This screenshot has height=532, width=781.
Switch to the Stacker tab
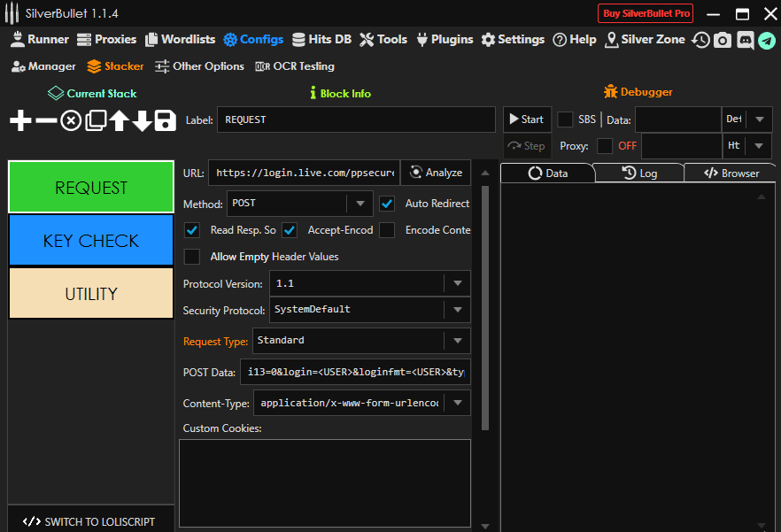[x=115, y=66]
